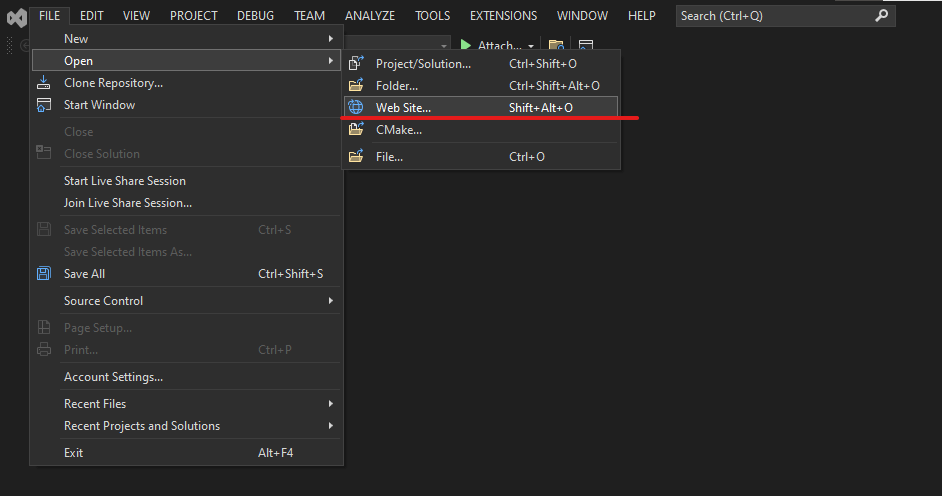942x496 pixels.
Task: Select Exit menu entry
Action: (x=186, y=453)
